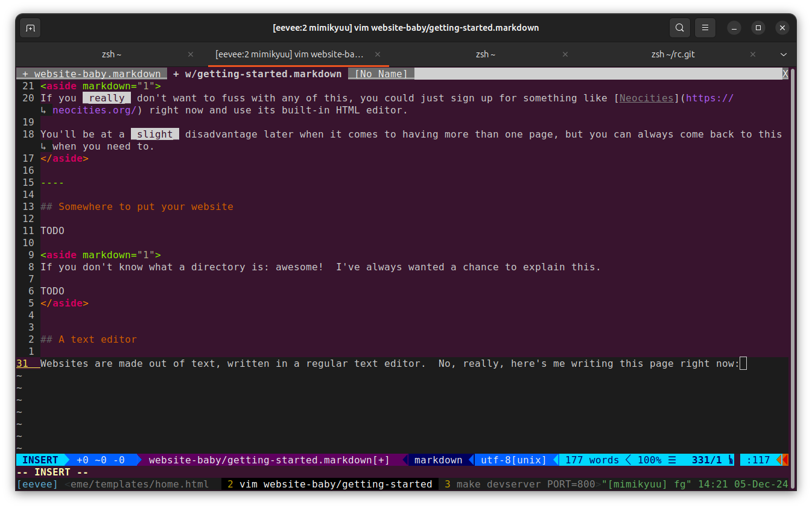
Task: Select tmux window eme/templates/home.html
Action: point(139,484)
